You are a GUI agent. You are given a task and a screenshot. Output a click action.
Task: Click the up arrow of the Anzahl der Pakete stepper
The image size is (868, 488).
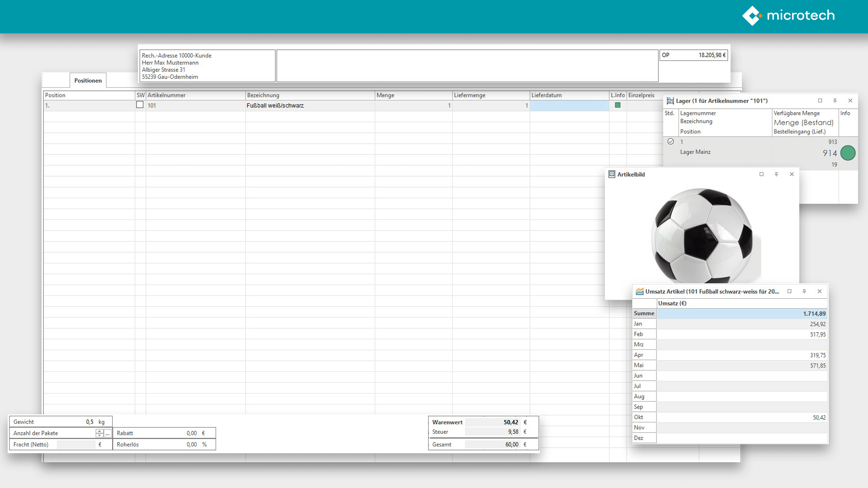click(x=99, y=431)
